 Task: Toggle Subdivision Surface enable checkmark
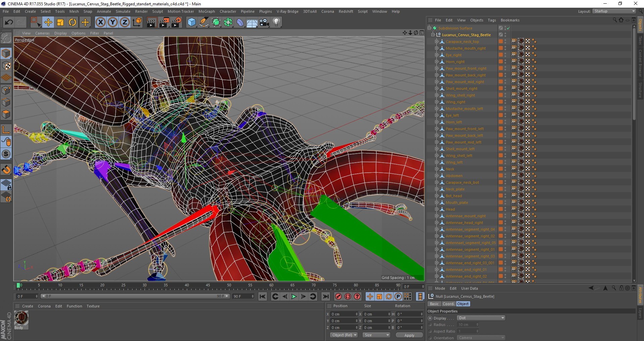tap(508, 28)
